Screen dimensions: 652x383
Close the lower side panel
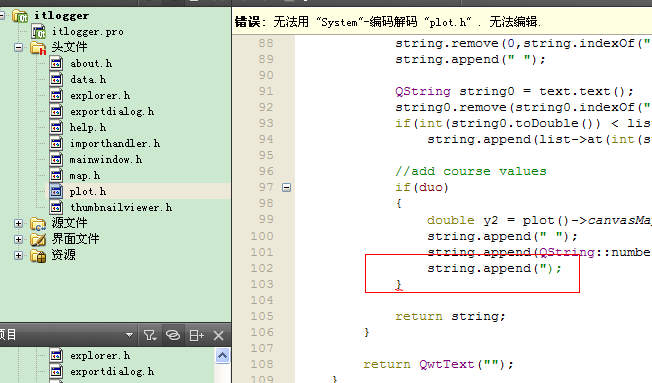point(219,335)
